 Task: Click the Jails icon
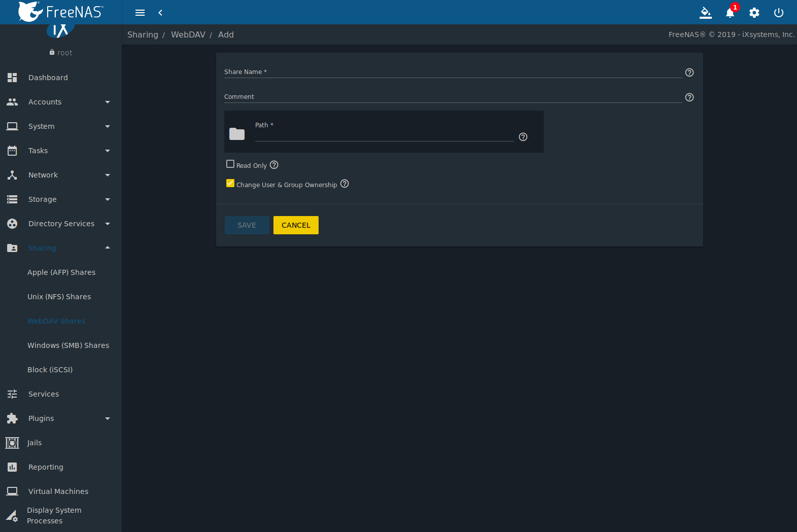(x=12, y=443)
